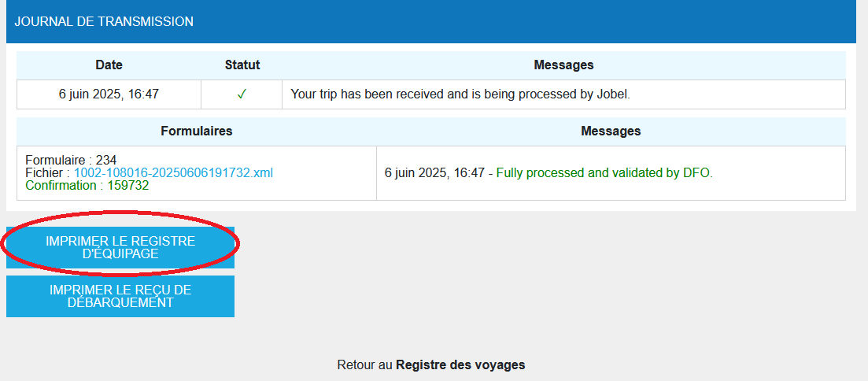The width and height of the screenshot is (868, 381).
Task: Click the Messages header beside Formulaires
Action: coord(611,131)
